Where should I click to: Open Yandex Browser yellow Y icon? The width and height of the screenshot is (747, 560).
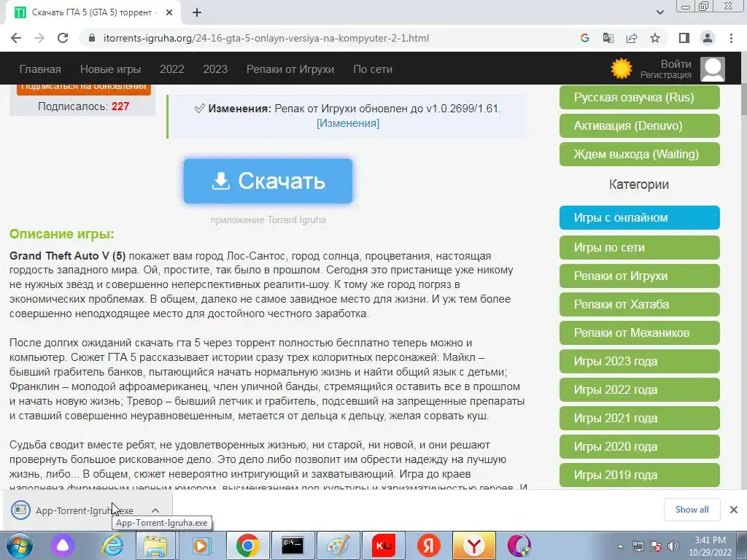tap(474, 545)
